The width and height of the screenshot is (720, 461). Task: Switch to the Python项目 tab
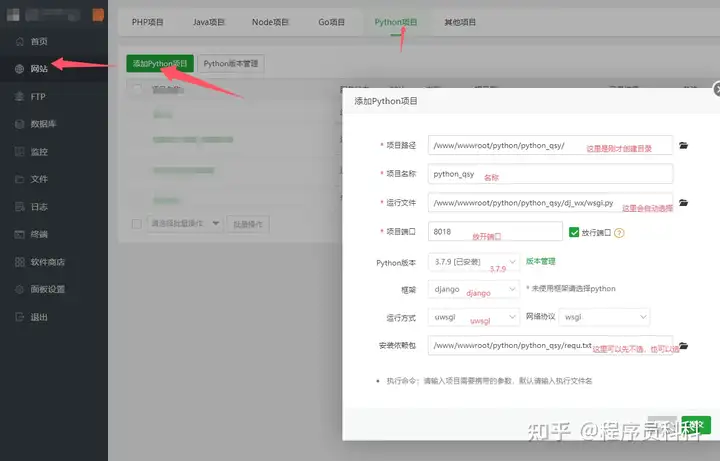pos(395,22)
